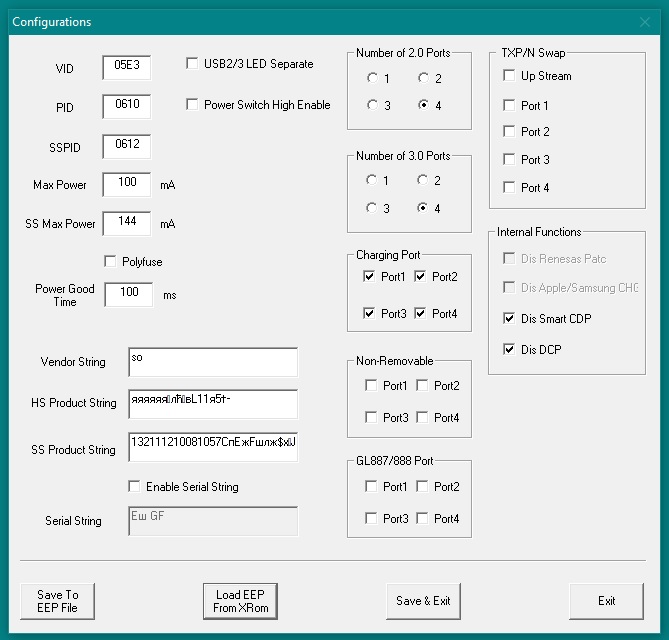669x640 pixels.
Task: Select 3 for Number of 3.0 Ports
Action: pyautogui.click(x=372, y=208)
